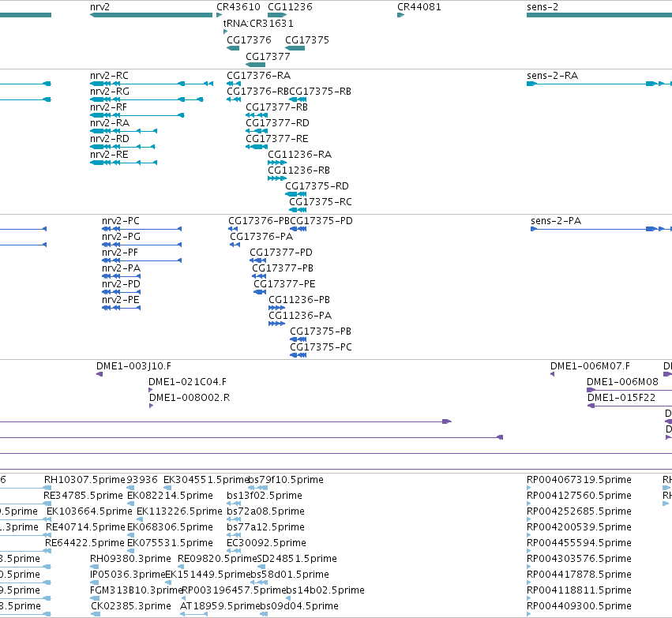This screenshot has height=618, width=672.
Task: Click the CG17377 gene label
Action: coord(268,57)
